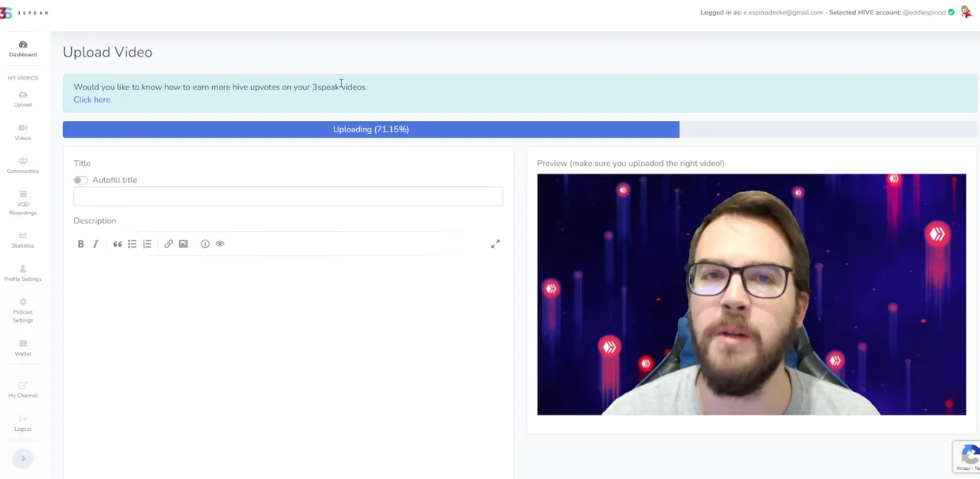The width and height of the screenshot is (980, 479).
Task: Open the editor info guide icon
Action: click(205, 244)
